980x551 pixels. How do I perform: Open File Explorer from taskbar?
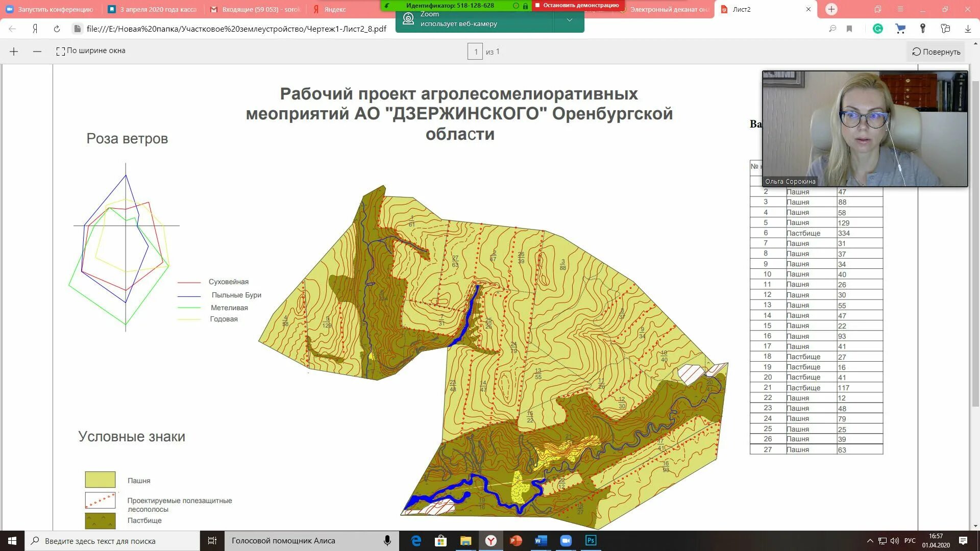465,541
